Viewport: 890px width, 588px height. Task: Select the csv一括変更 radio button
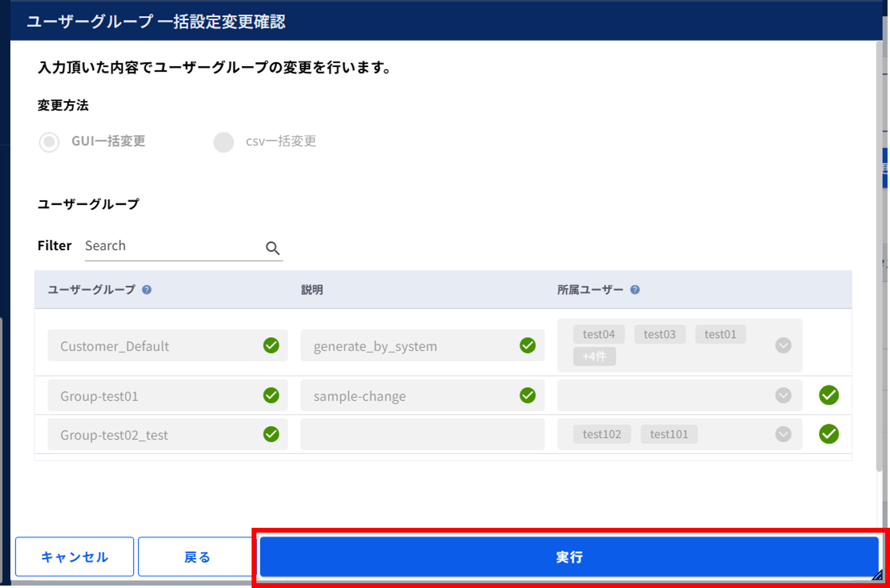tap(224, 142)
